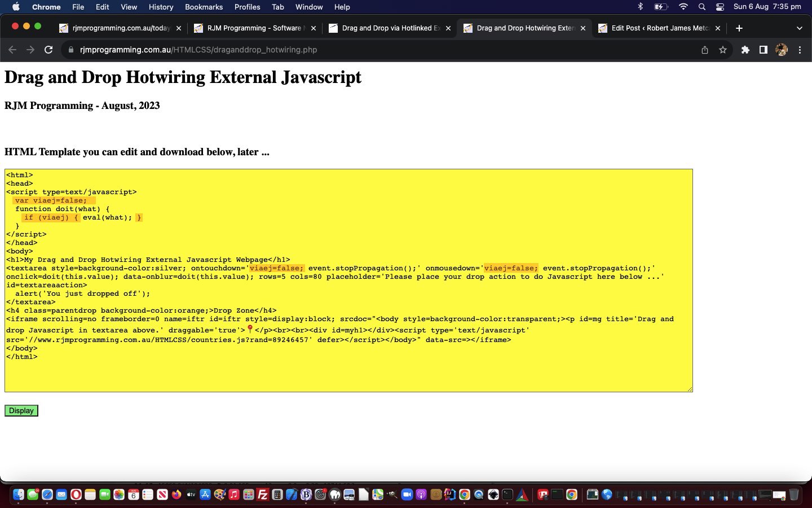Toggle the Chrome side panel

pyautogui.click(x=763, y=50)
